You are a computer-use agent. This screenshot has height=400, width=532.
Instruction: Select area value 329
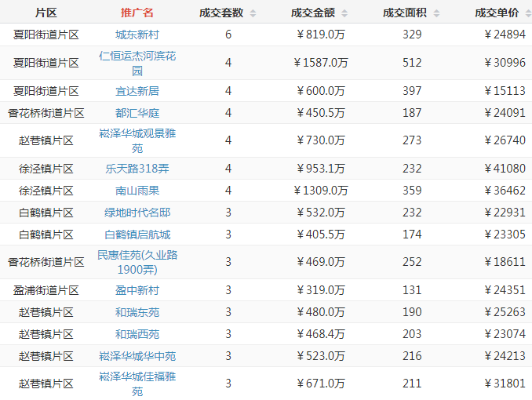point(412,35)
